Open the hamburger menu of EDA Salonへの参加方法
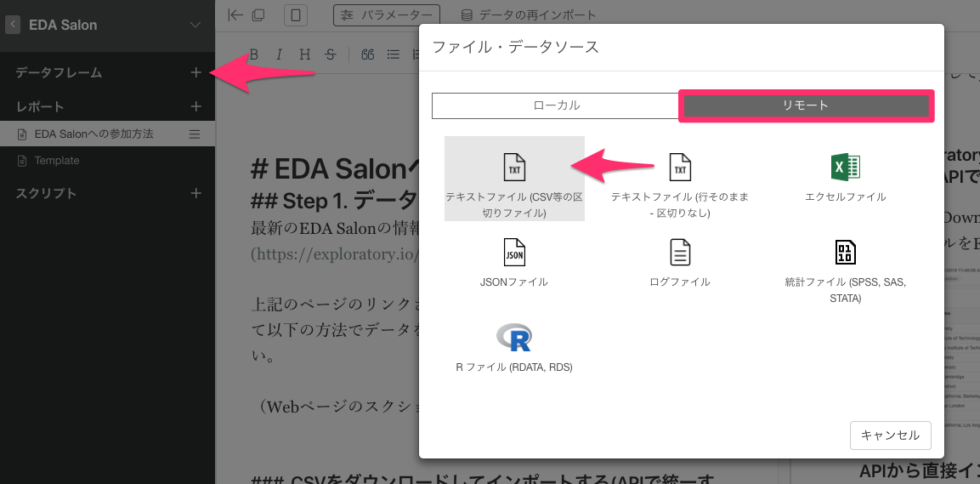Image resolution: width=980 pixels, height=484 pixels. pos(195,134)
